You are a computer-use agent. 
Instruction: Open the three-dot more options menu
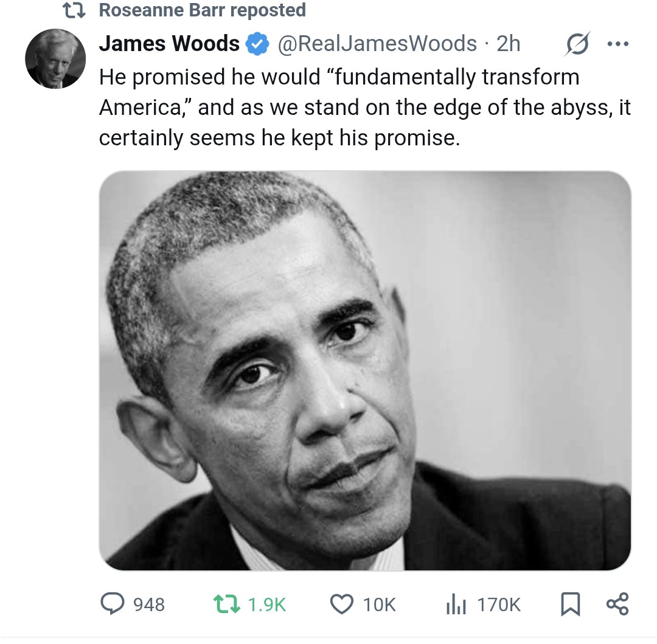[x=617, y=44]
